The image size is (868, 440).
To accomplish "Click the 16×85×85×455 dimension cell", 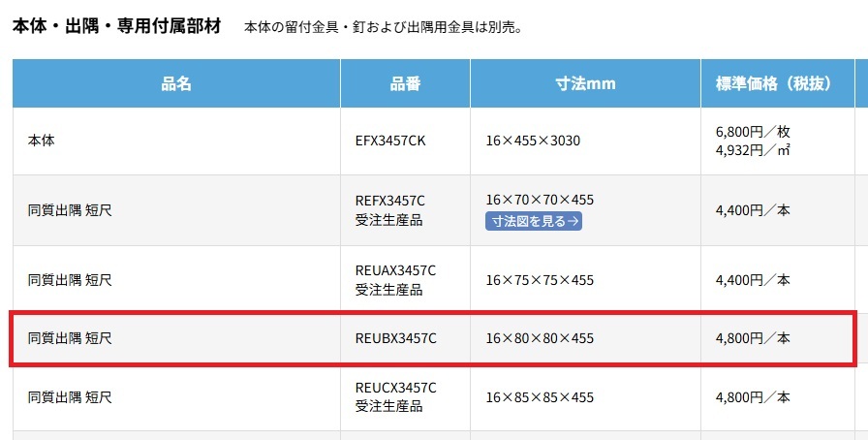I will pyautogui.click(x=540, y=397).
